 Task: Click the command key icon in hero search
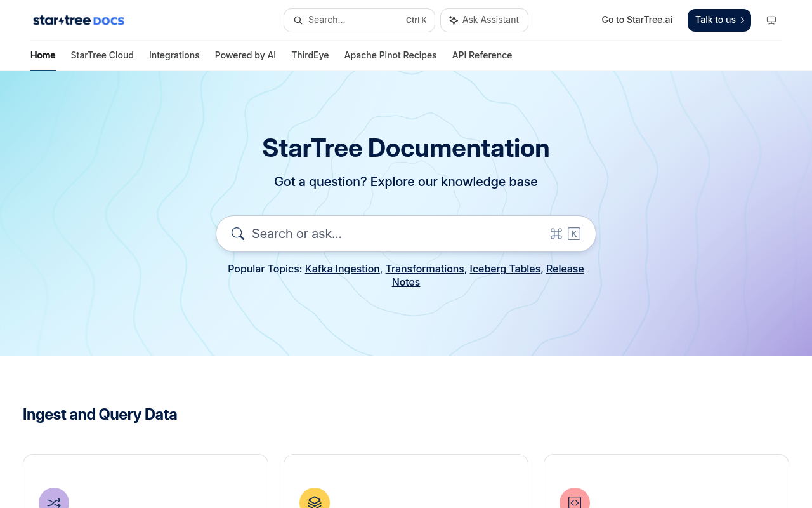(x=556, y=234)
